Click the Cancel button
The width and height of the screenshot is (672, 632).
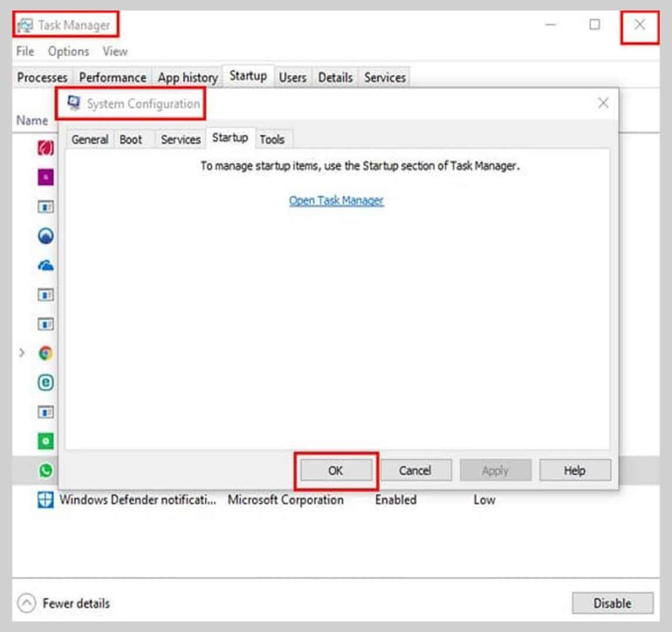[415, 470]
